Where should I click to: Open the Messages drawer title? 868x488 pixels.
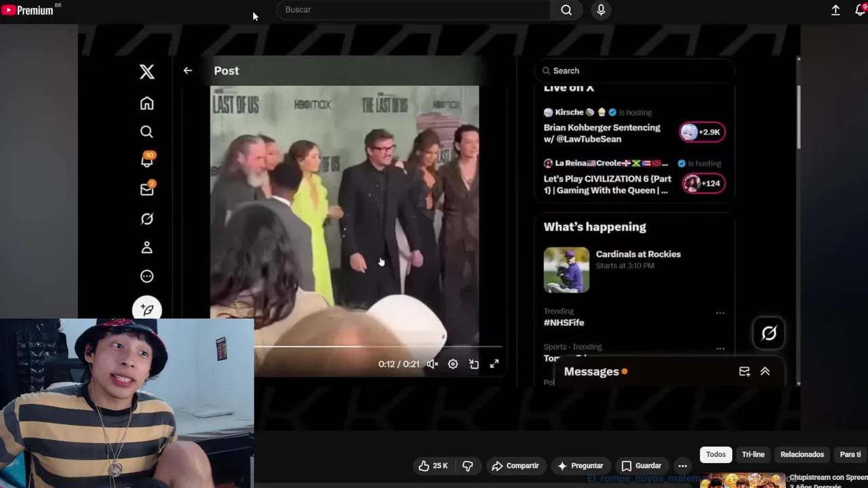click(591, 371)
